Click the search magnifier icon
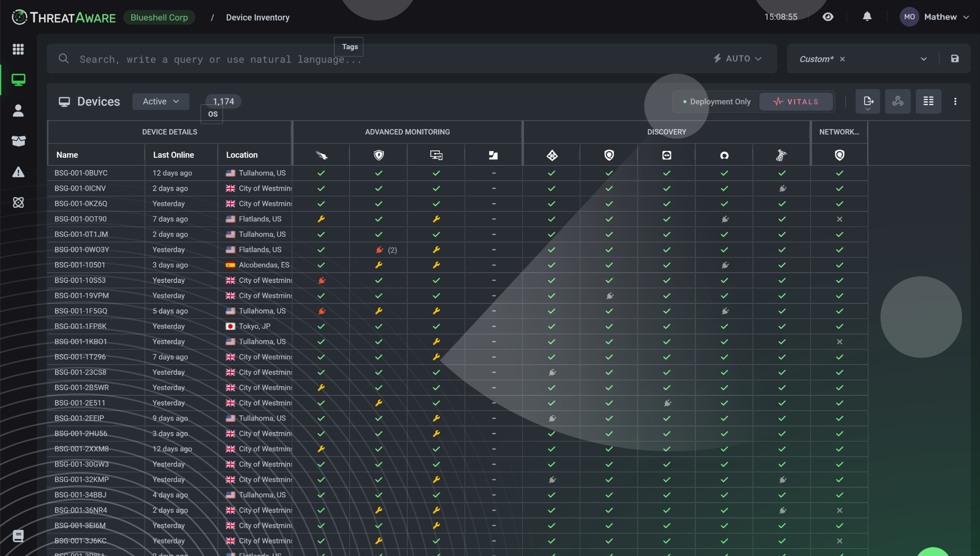 point(64,59)
